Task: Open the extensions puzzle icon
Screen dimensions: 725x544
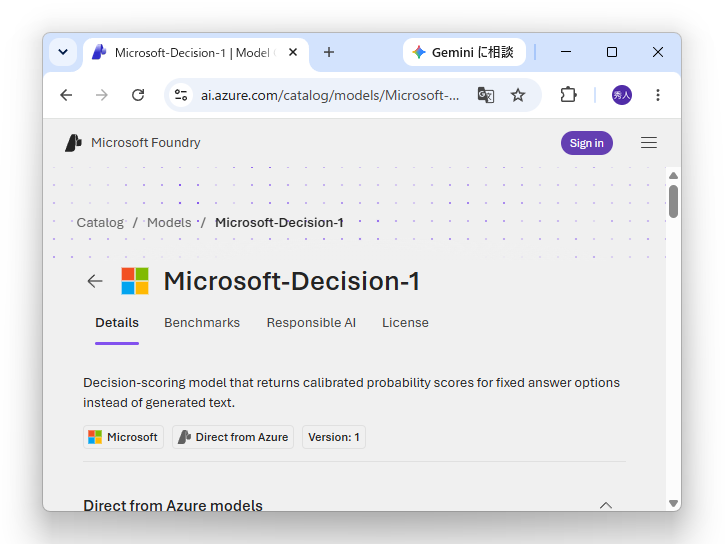Action: click(x=568, y=95)
